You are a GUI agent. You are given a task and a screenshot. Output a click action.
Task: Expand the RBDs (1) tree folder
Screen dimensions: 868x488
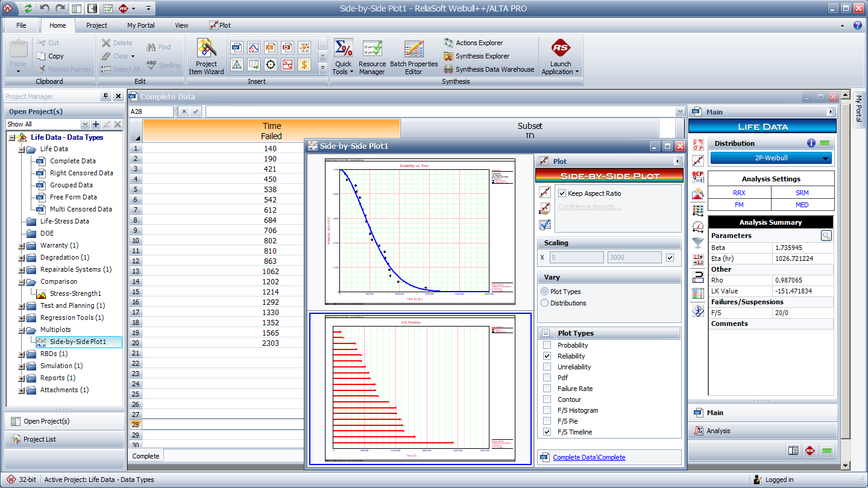click(22, 354)
